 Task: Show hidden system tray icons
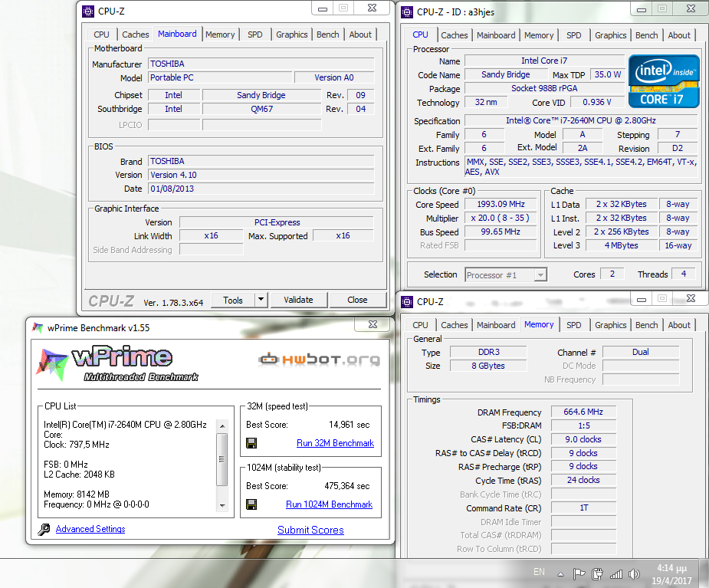[x=562, y=573]
